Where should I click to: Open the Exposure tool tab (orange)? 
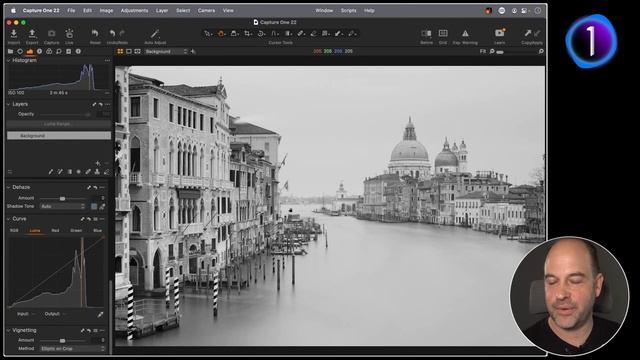coord(30,51)
